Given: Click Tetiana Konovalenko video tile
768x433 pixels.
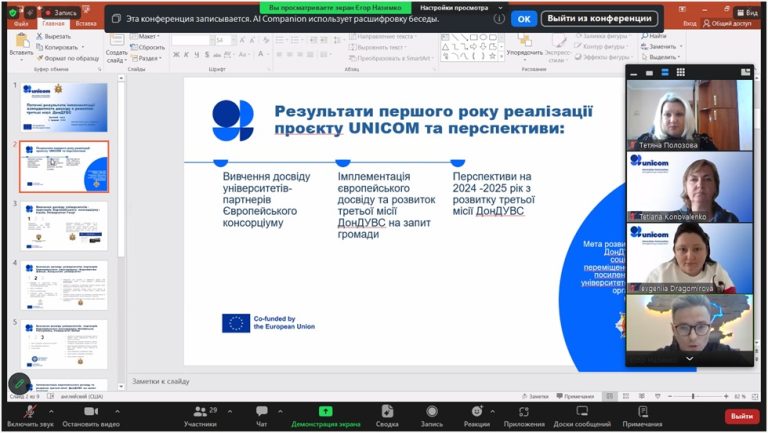Looking at the screenshot, I should coord(690,187).
